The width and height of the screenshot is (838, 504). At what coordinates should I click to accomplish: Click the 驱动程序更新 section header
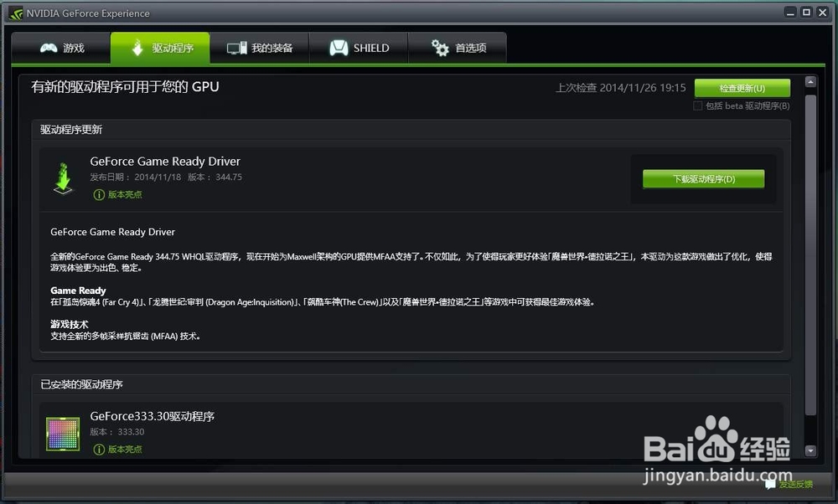(71, 129)
